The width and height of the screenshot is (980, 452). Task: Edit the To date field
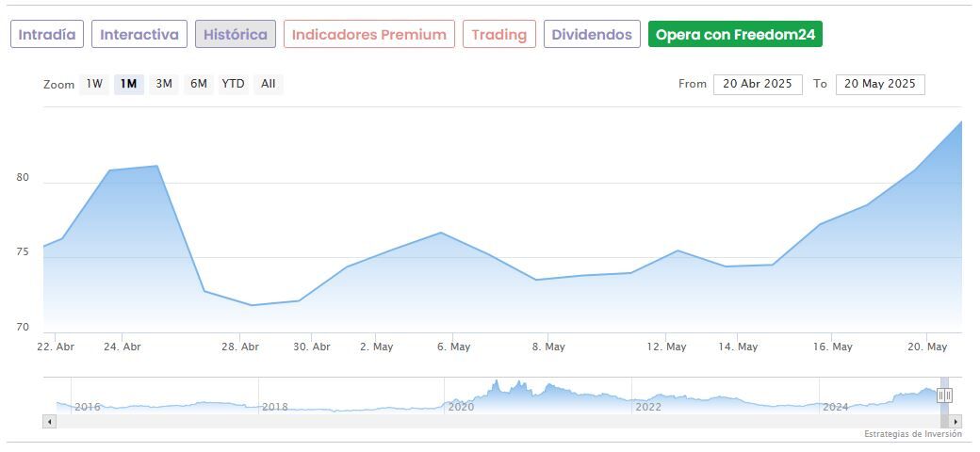point(880,84)
